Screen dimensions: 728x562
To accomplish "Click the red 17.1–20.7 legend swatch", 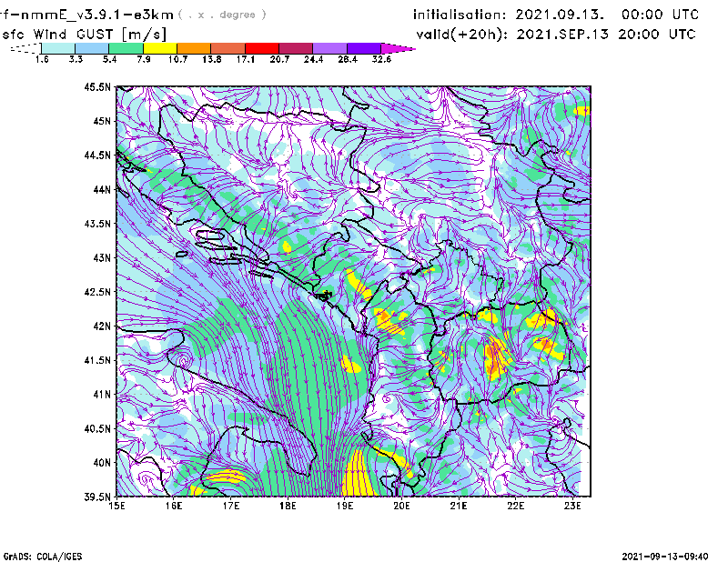I will [262, 48].
